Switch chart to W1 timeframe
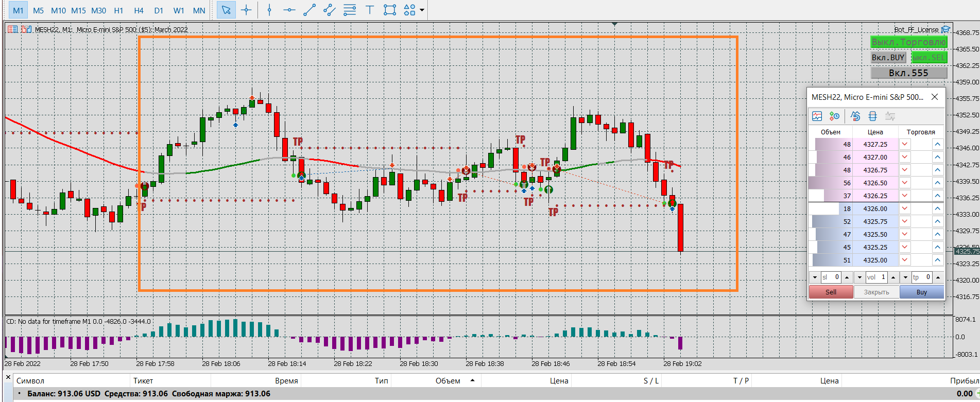980x402 pixels. (179, 10)
